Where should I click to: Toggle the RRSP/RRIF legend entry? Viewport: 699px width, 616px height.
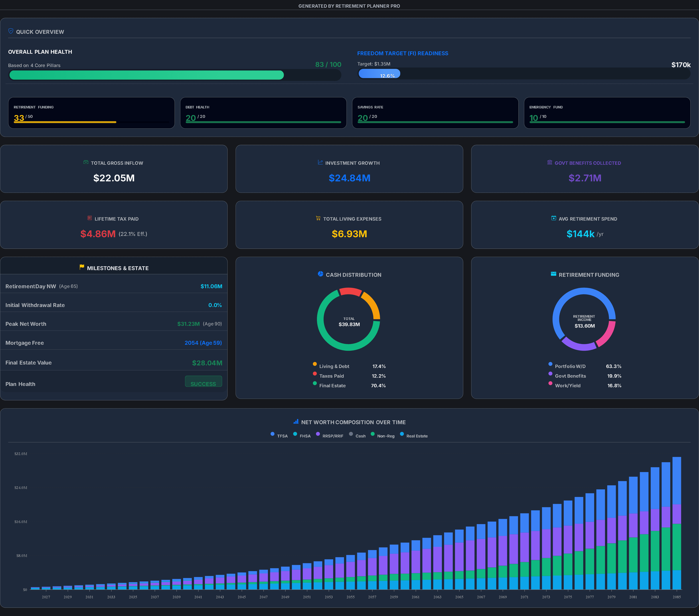pyautogui.click(x=330, y=435)
